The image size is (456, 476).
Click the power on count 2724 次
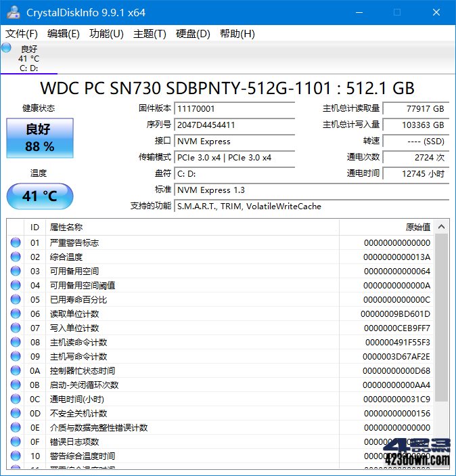[416, 158]
